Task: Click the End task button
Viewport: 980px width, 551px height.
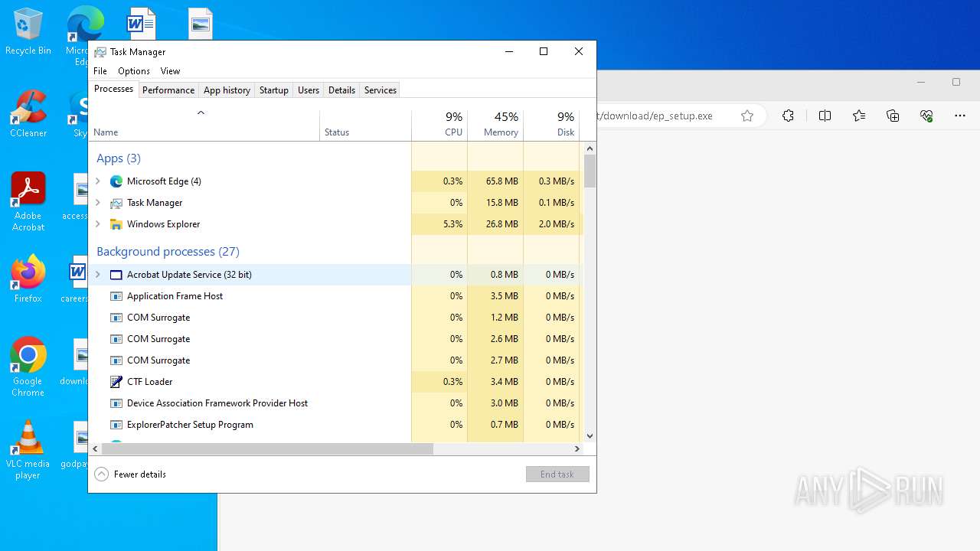Action: pos(557,474)
